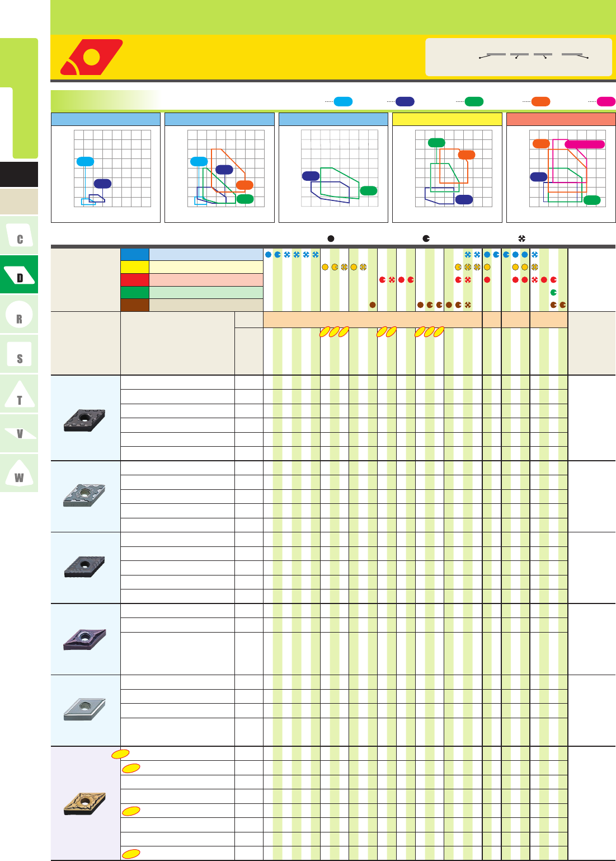Click the magenta breaker legend pill
Image resolution: width=616 pixels, height=861 pixels.
[606, 101]
